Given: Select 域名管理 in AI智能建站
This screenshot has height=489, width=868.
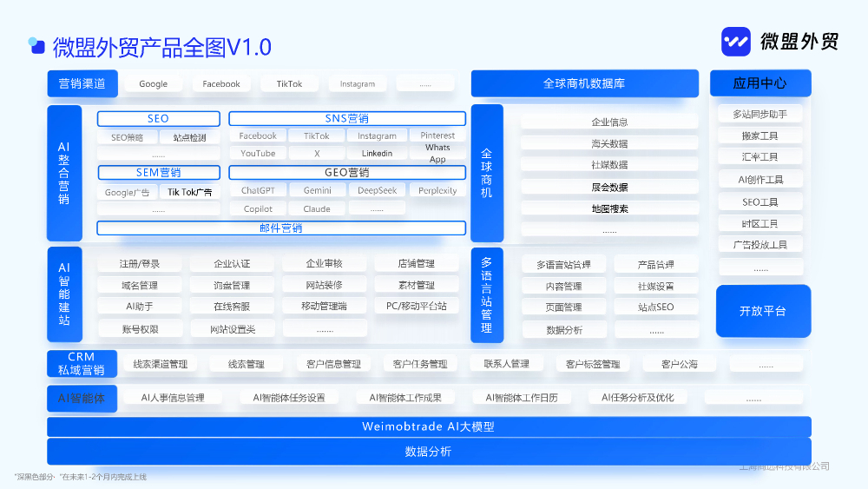Looking at the screenshot, I should tap(140, 285).
